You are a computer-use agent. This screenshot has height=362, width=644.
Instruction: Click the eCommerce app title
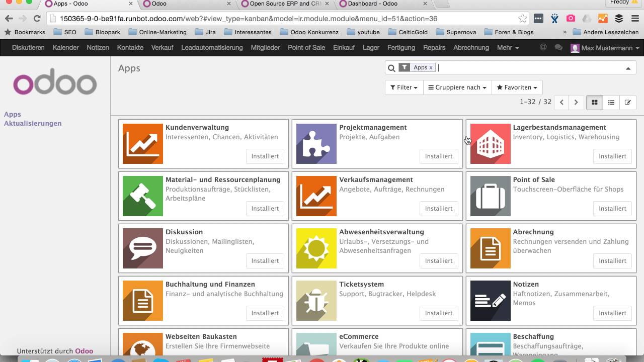[359, 337]
